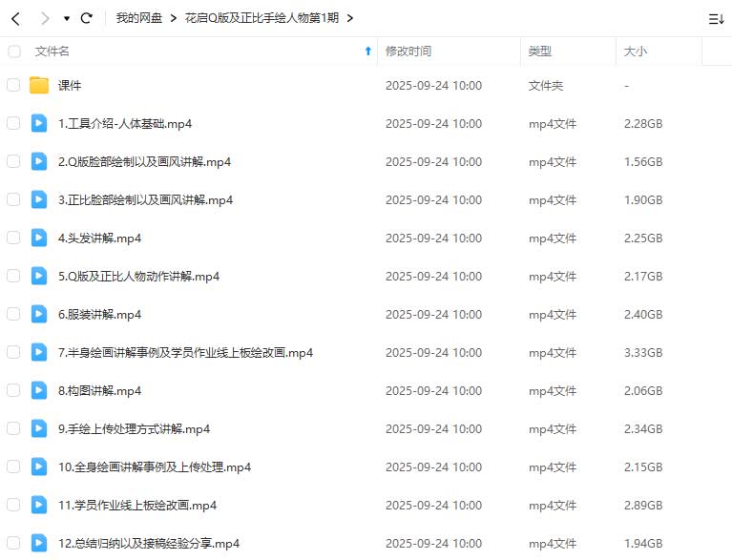Sort by 修改时间 column header
The width and height of the screenshot is (732, 560).
(408, 52)
